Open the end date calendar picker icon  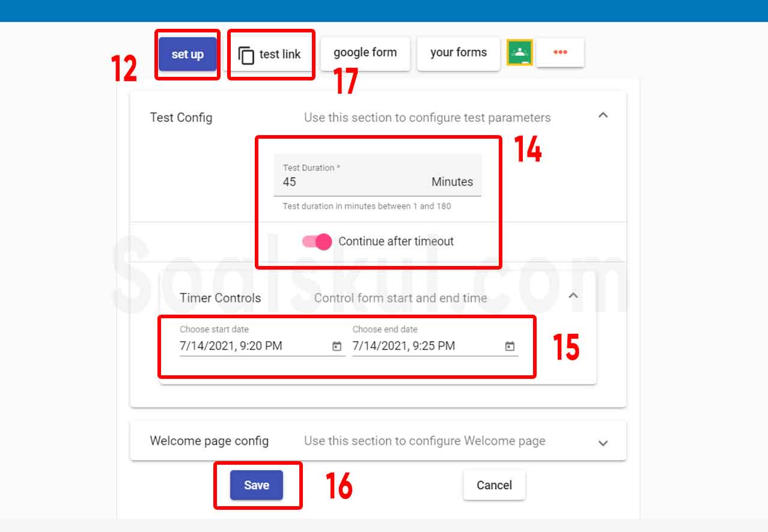(510, 346)
